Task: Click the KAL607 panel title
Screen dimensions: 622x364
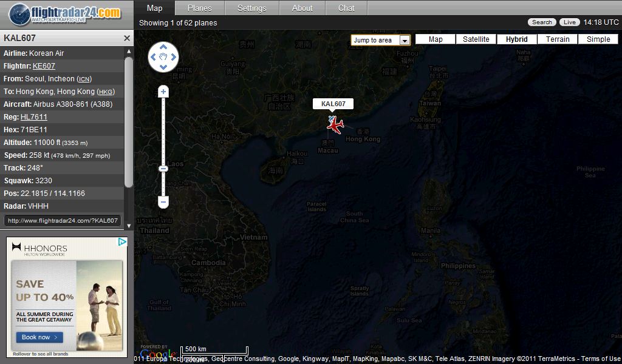Action: 20,38
